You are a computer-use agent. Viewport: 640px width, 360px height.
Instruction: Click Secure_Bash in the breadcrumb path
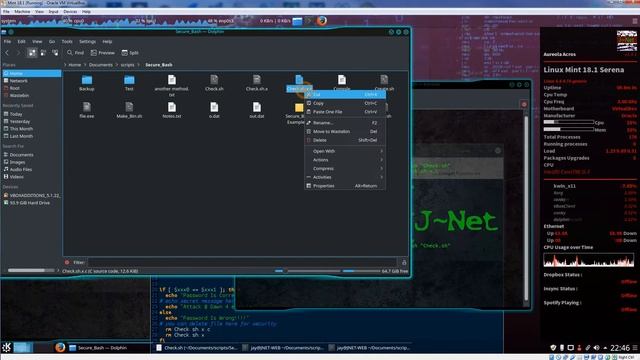[159, 65]
